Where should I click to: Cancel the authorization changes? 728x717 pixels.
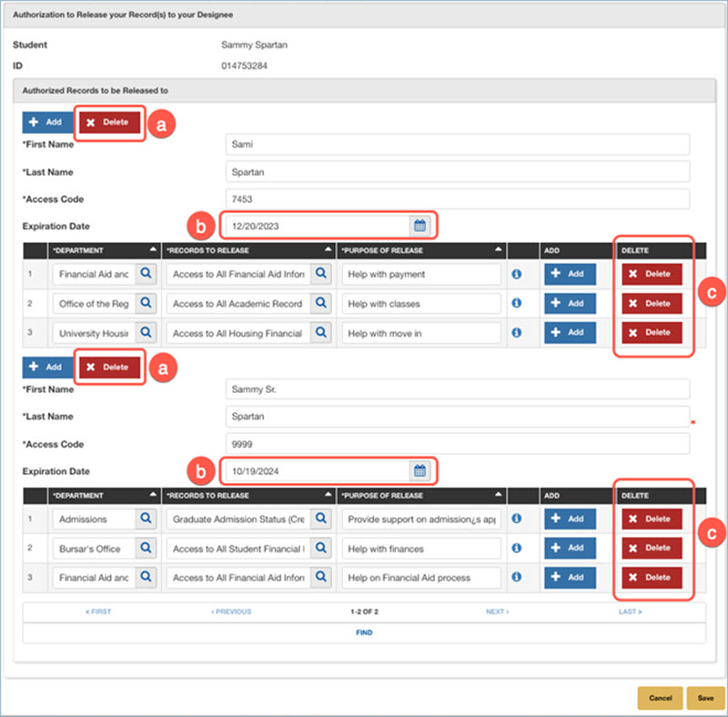click(660, 698)
